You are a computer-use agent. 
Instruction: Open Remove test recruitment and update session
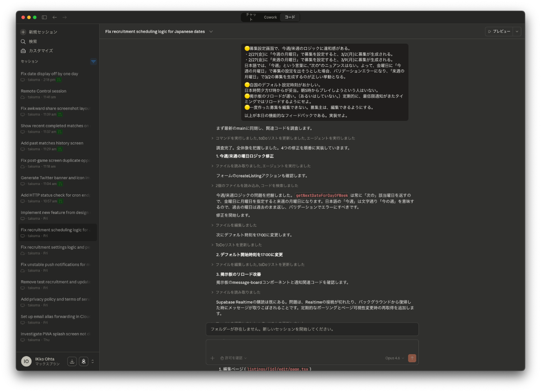tap(57, 285)
